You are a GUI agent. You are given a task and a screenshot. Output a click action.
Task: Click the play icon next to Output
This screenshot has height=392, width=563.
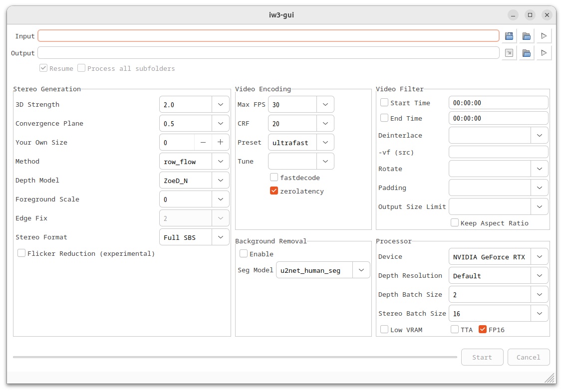544,53
